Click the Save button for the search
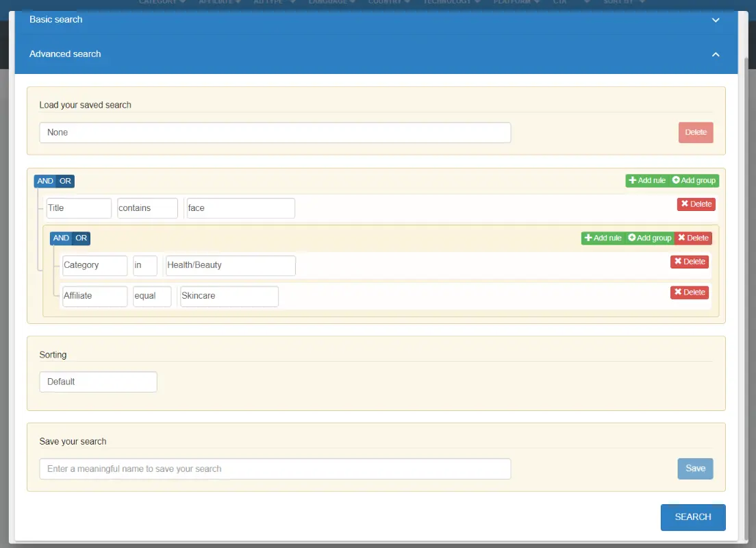The image size is (756, 548). pos(695,469)
